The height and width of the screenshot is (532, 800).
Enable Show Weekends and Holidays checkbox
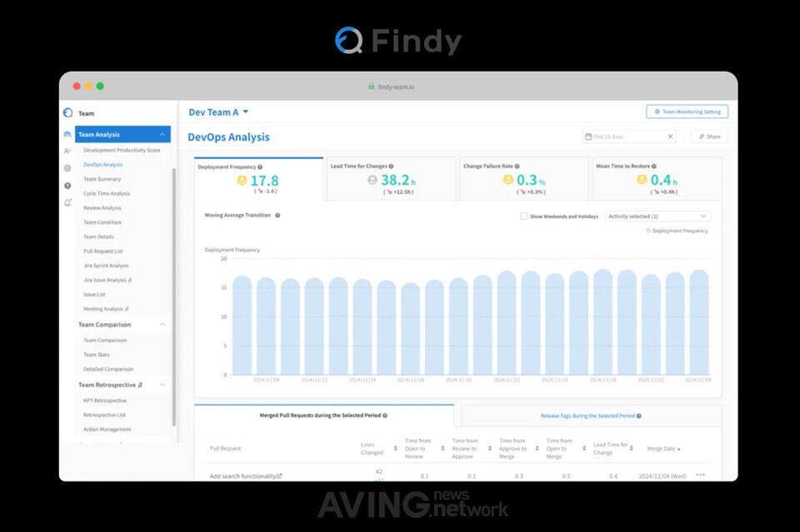(523, 216)
